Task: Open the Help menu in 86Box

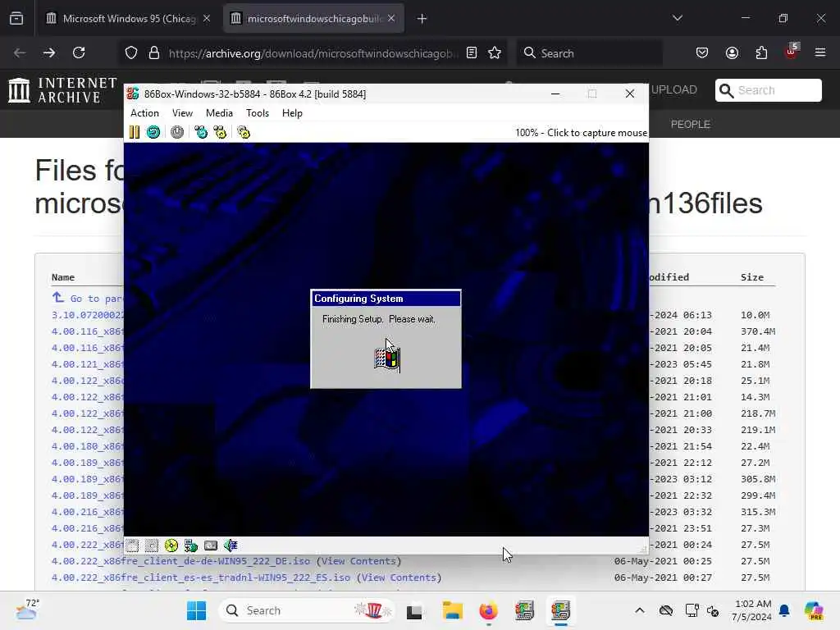Action: pos(292,113)
